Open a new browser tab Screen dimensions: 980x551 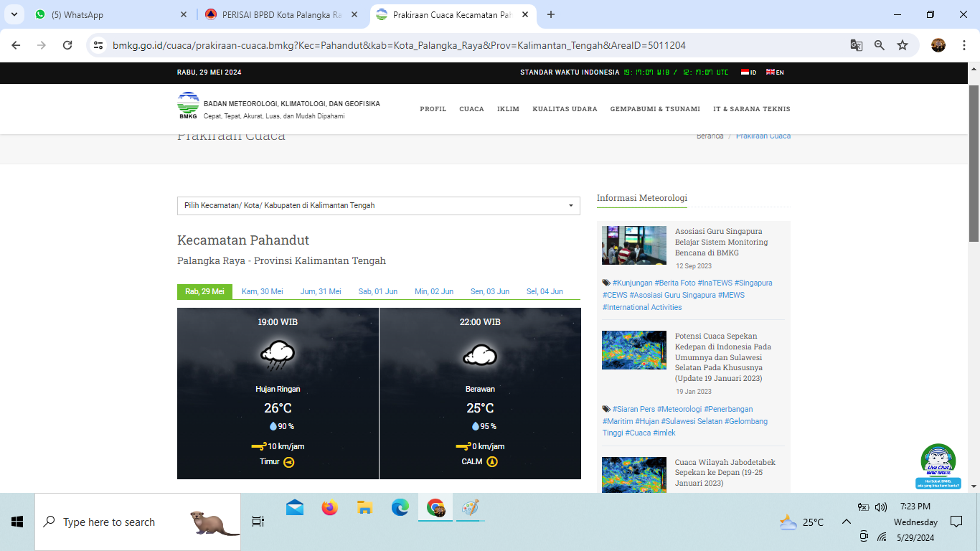click(551, 14)
